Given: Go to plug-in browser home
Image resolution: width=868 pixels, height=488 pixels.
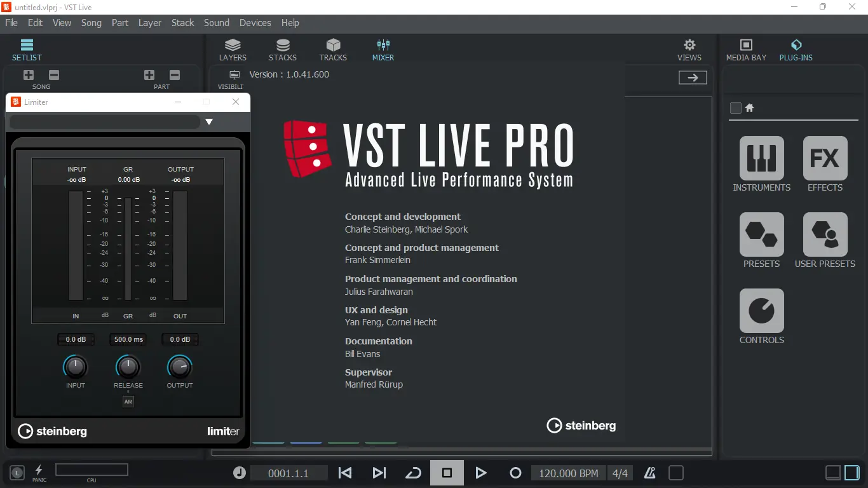Looking at the screenshot, I should (749, 108).
